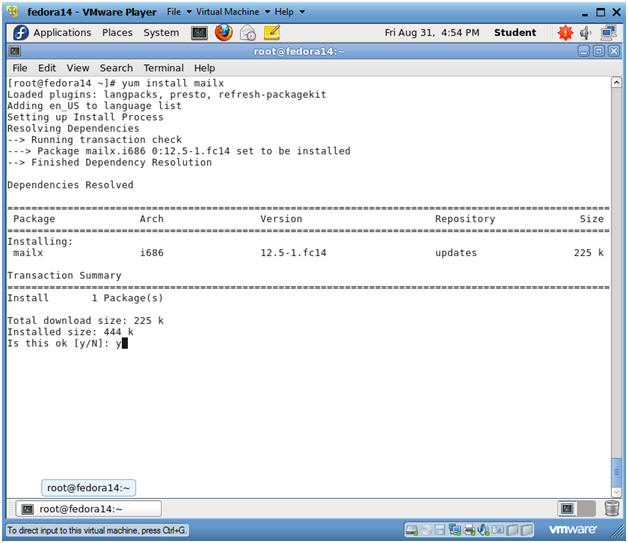The width and height of the screenshot is (628, 543).
Task: Click the sound card VMware status icon
Action: (x=484, y=530)
